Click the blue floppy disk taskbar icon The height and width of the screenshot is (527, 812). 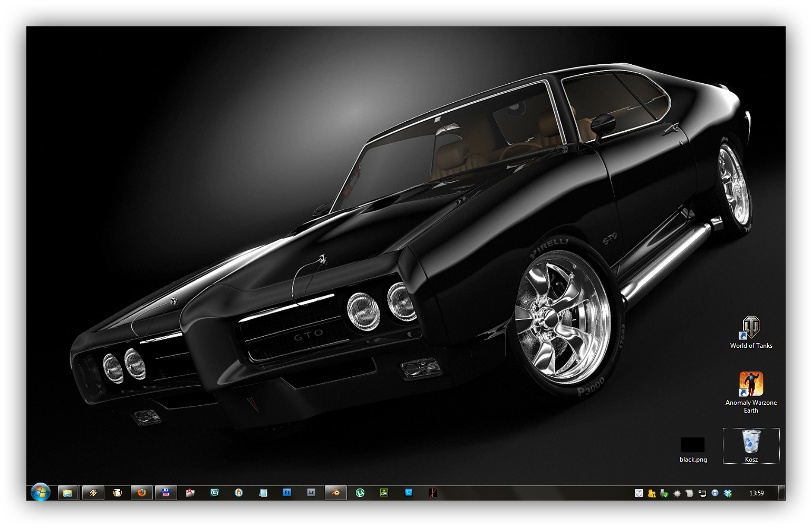pyautogui.click(x=166, y=493)
